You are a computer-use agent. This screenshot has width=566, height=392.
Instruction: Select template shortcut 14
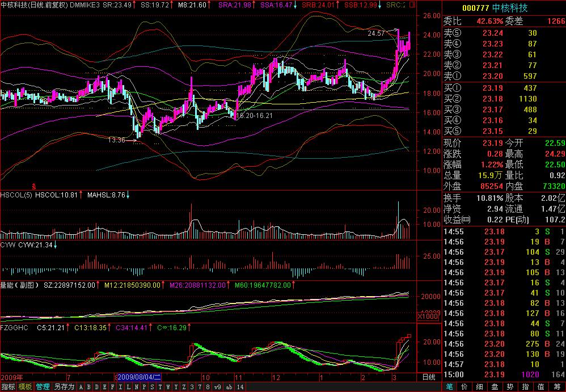point(240,387)
